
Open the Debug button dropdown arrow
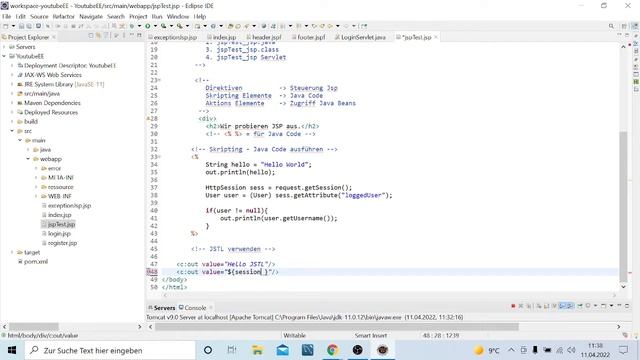[x=139, y=26]
